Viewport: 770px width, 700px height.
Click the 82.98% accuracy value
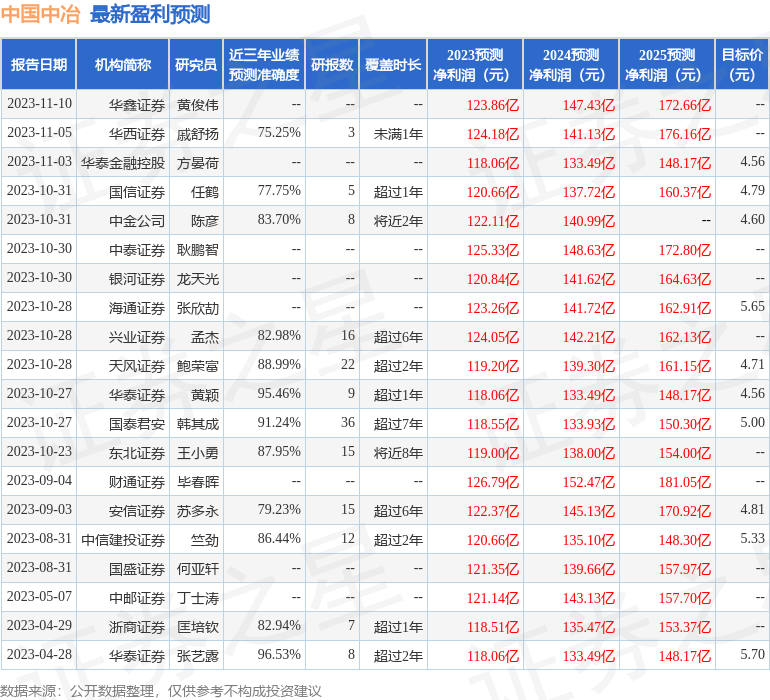(279, 336)
